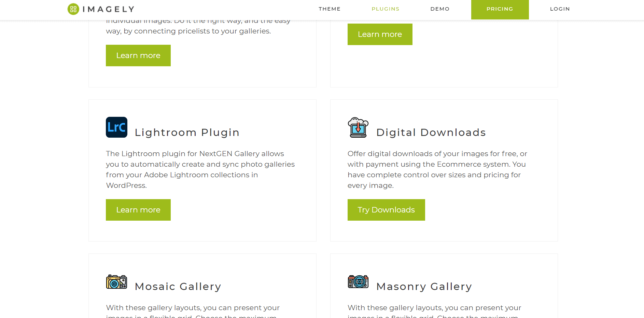Click the Mosaic Gallery camera icon

pyautogui.click(x=116, y=282)
